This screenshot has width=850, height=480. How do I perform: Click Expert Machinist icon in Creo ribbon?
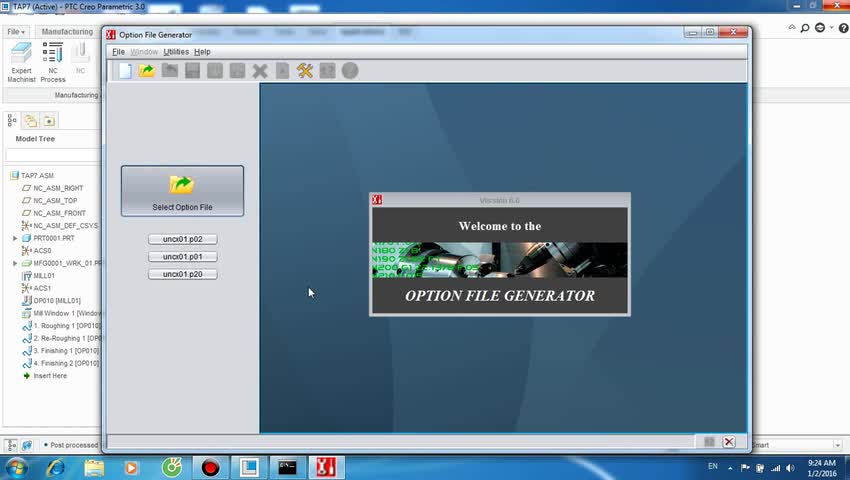pos(21,62)
